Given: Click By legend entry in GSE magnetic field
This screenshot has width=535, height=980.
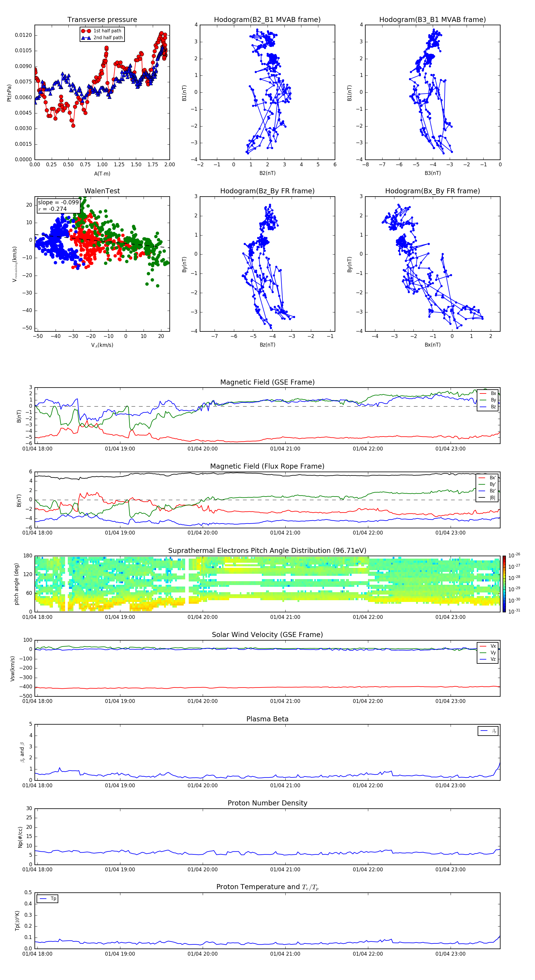Looking at the screenshot, I should (488, 400).
